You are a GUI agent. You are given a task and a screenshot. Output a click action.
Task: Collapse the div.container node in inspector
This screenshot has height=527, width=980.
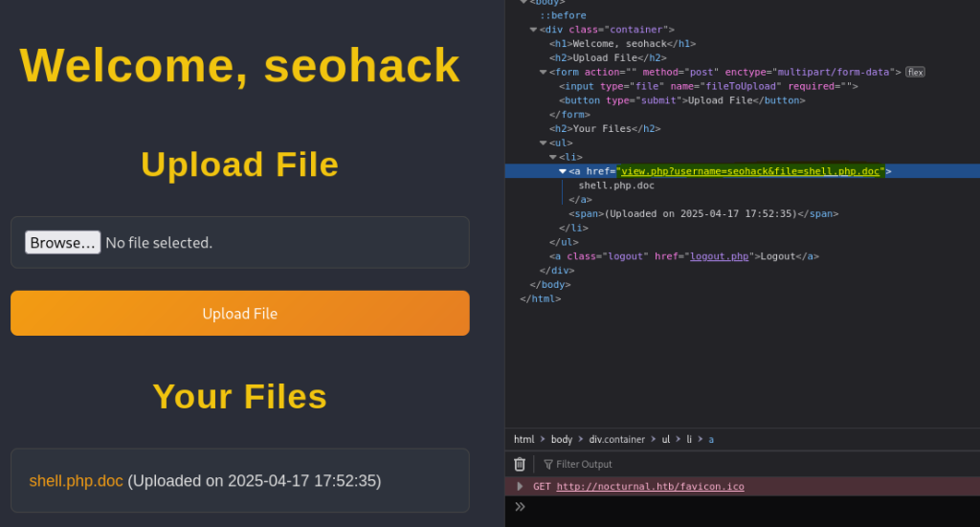point(533,30)
